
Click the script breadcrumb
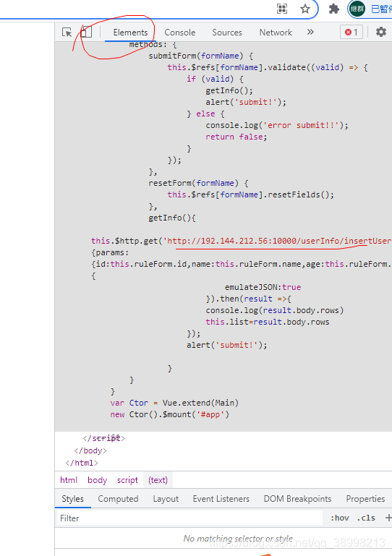pyautogui.click(x=127, y=480)
